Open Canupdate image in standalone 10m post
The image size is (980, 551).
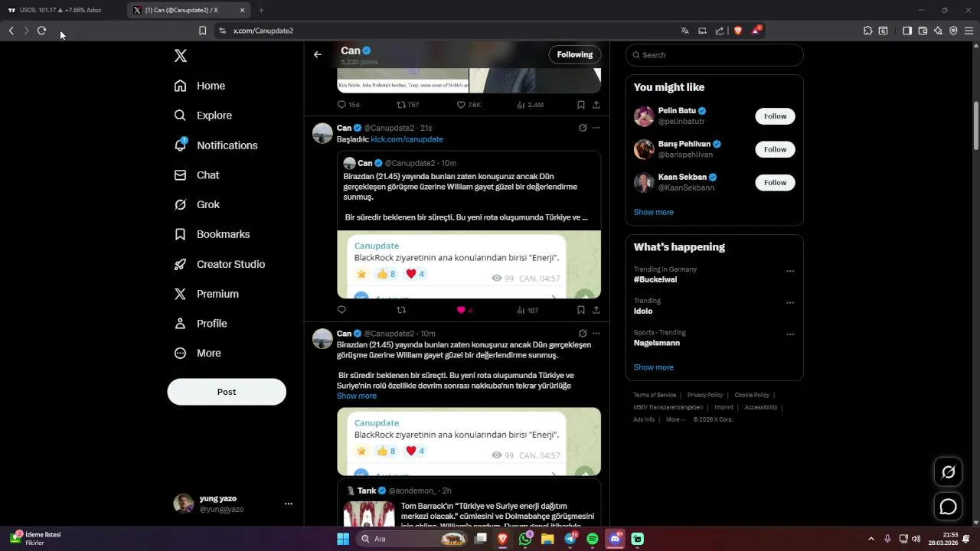tap(469, 442)
